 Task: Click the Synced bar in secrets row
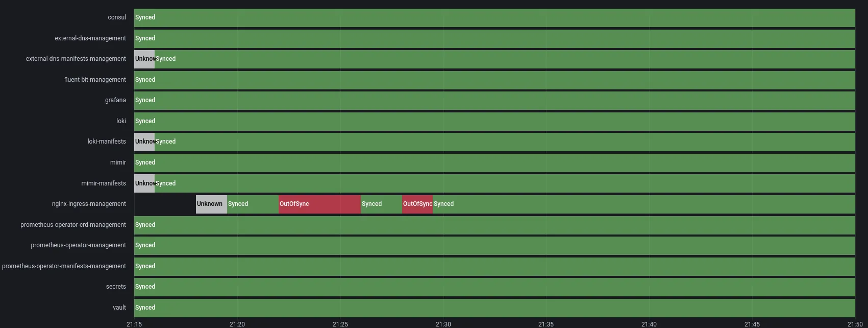(x=494, y=287)
